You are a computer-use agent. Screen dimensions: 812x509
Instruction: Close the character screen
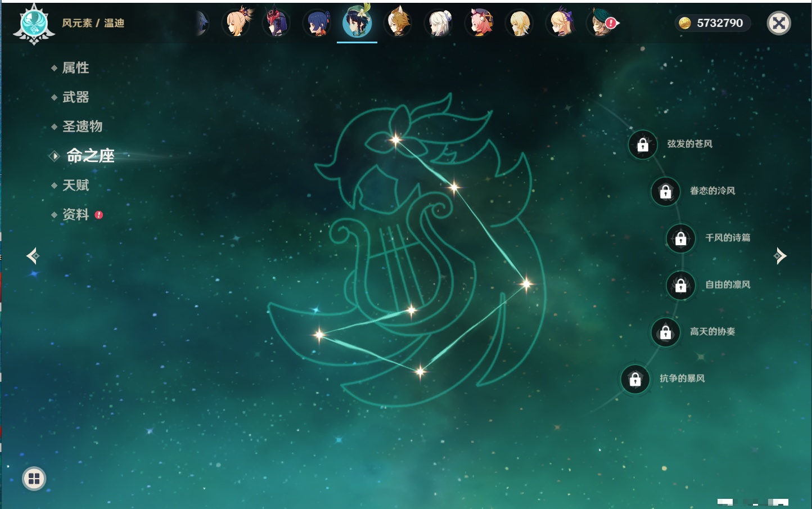tap(779, 23)
